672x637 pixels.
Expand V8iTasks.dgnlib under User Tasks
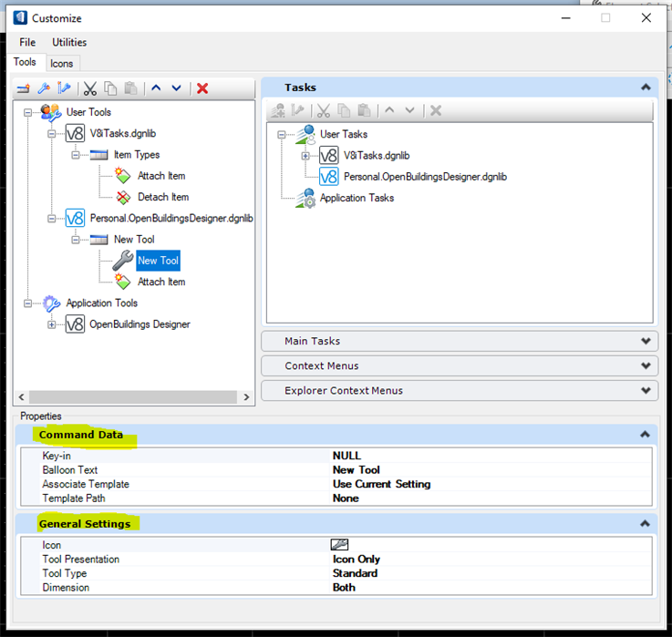[305, 156]
